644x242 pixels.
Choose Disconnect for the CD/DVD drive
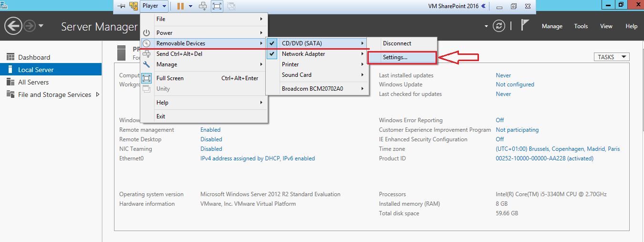402,43
